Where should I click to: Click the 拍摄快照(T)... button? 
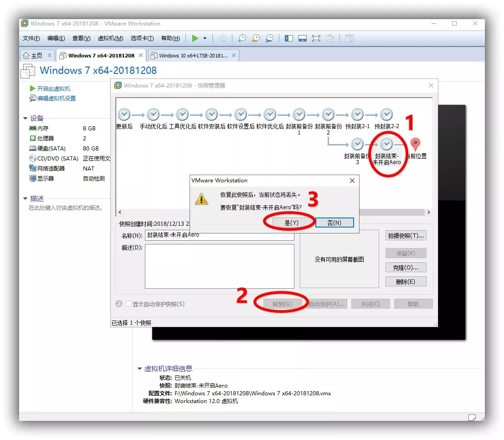(x=406, y=236)
